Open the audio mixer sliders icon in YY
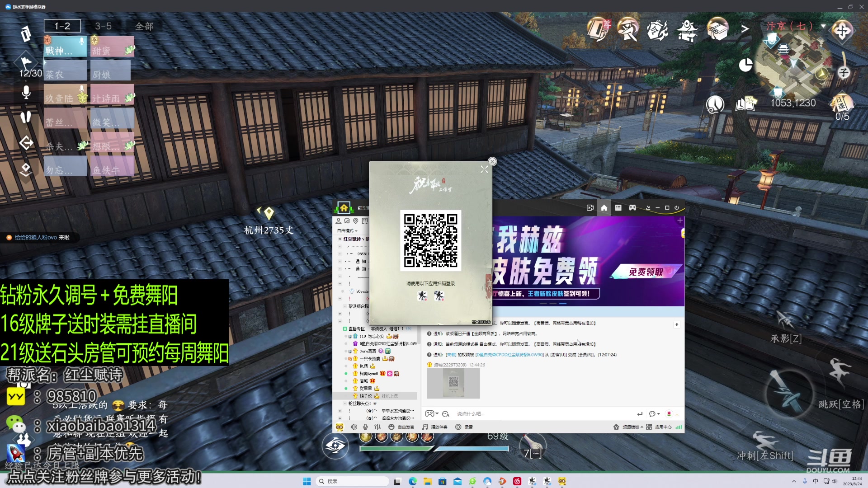 point(377,427)
